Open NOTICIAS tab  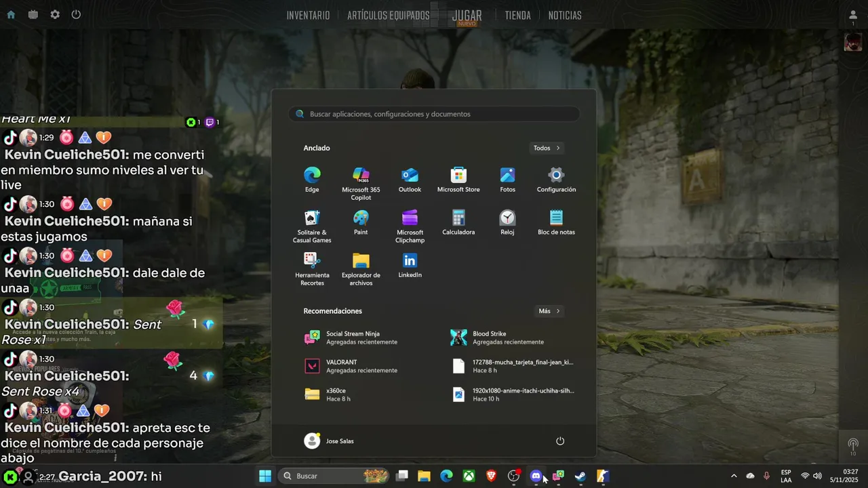[x=565, y=16]
